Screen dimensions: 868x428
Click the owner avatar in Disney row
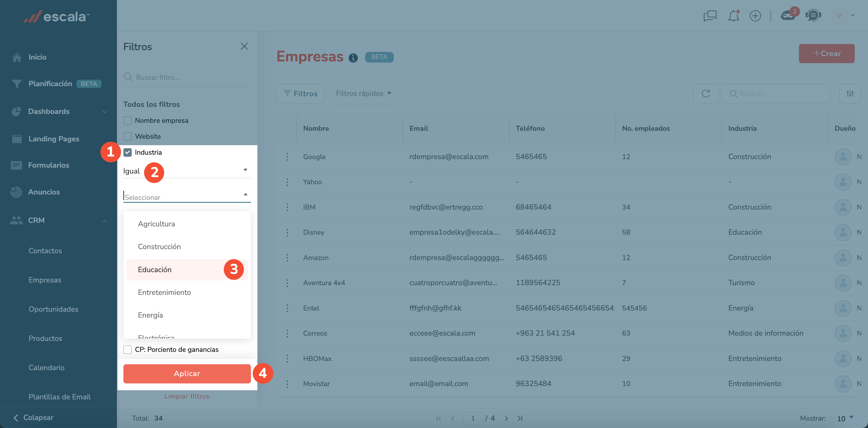(x=843, y=232)
